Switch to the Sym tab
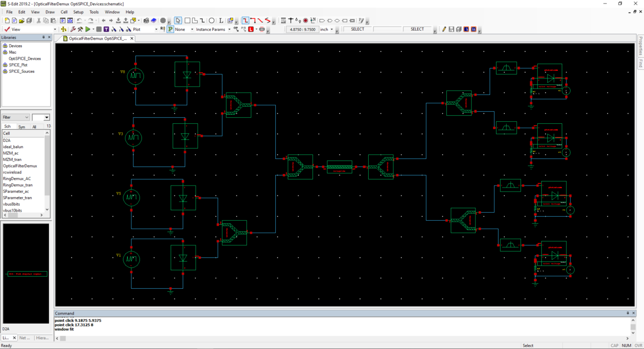 22,127
